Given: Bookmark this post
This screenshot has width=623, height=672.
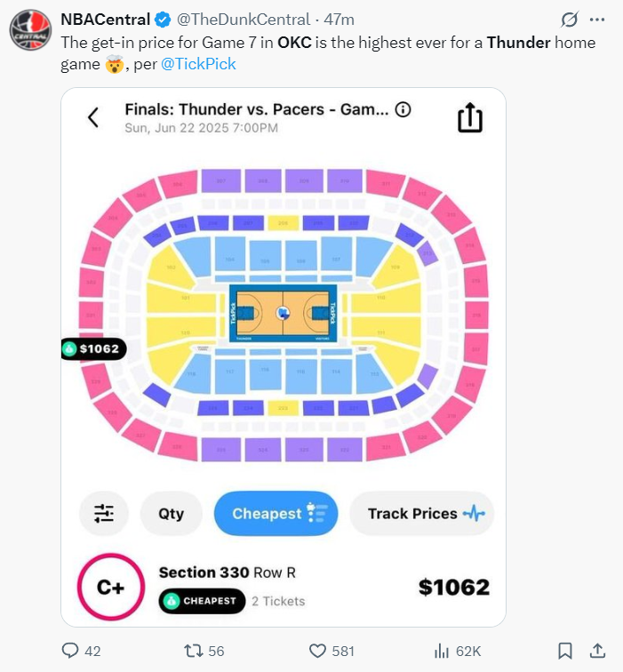Looking at the screenshot, I should click(565, 651).
